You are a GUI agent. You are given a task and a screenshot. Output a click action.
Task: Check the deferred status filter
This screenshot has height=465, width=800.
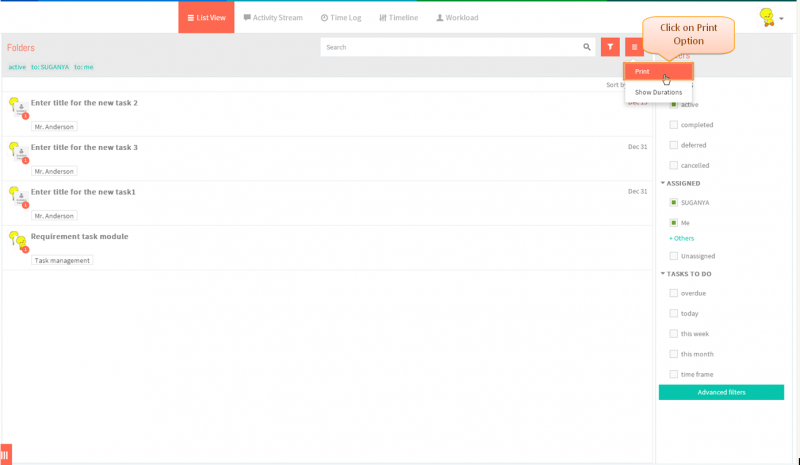pos(673,145)
